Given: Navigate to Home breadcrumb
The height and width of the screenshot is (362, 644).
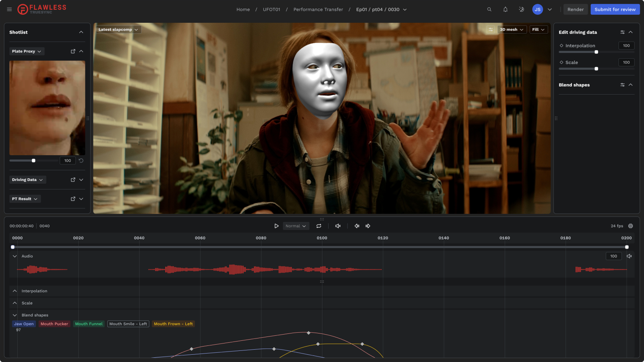Looking at the screenshot, I should pos(243,10).
